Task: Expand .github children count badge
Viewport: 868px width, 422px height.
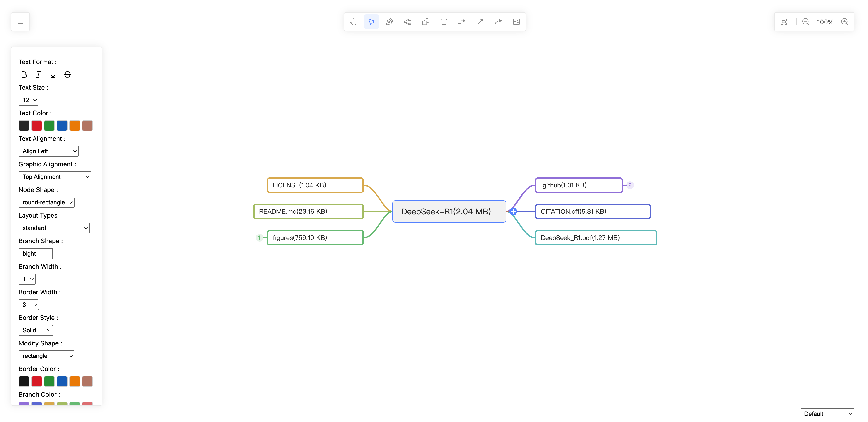Action: (630, 185)
